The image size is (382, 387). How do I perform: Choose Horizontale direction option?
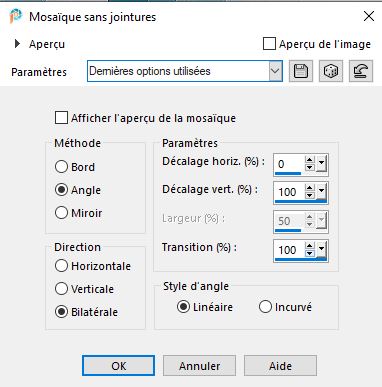coord(61,266)
